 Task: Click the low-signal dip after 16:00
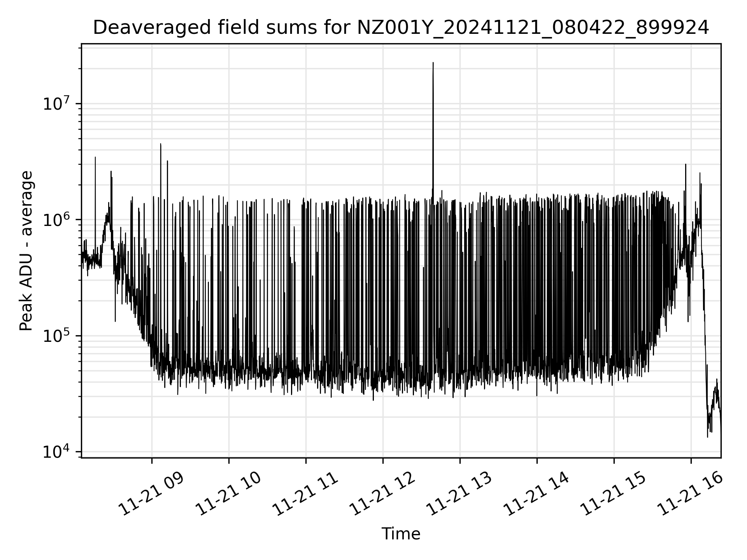pos(708,436)
